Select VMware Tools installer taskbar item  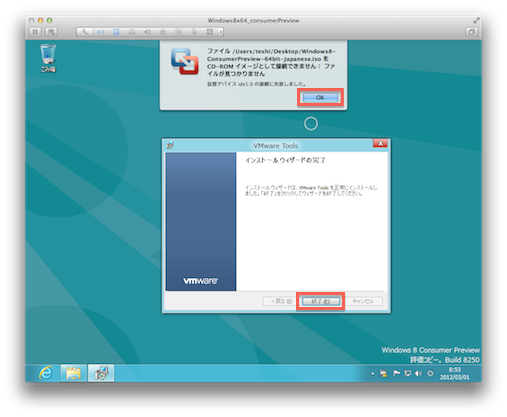coord(101,373)
